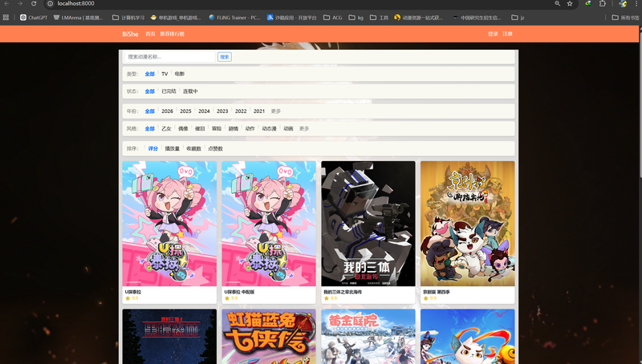The image size is (642, 364).
Task: Filter year by 2022
Action: click(241, 111)
